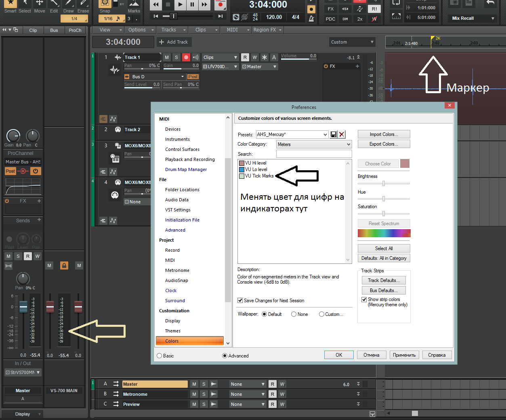Click the transport Pause button
The width and height of the screenshot is (506, 420).
[192, 5]
